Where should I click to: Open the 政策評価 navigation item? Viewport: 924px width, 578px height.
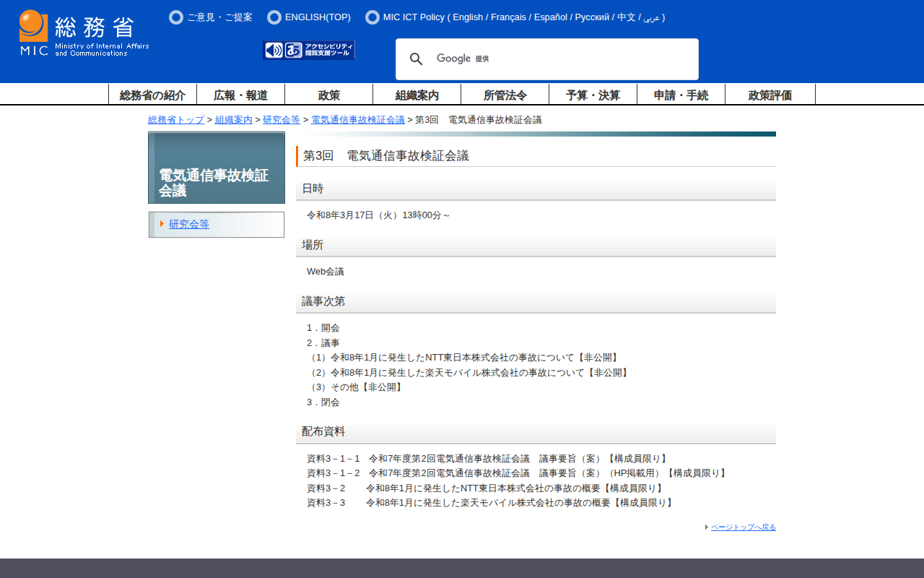pyautogui.click(x=770, y=95)
